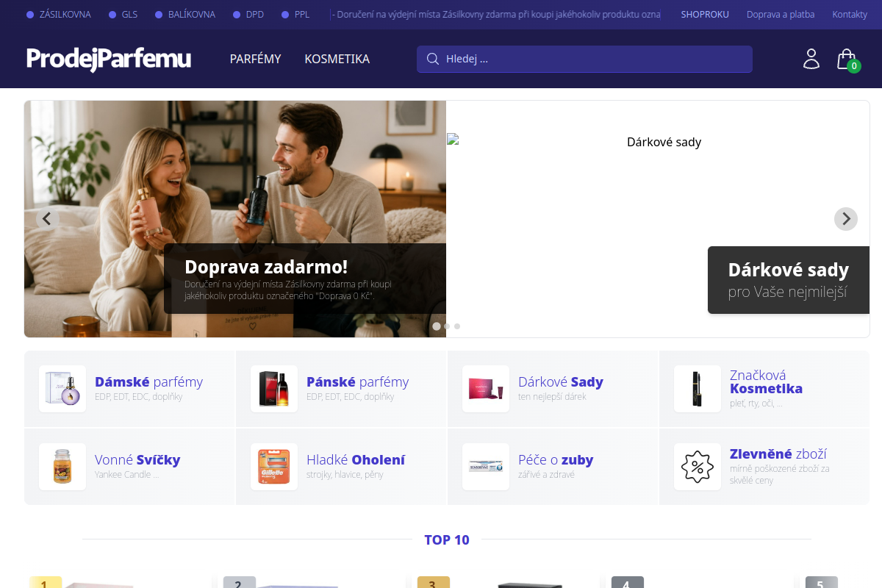Open the user account icon

(x=811, y=59)
